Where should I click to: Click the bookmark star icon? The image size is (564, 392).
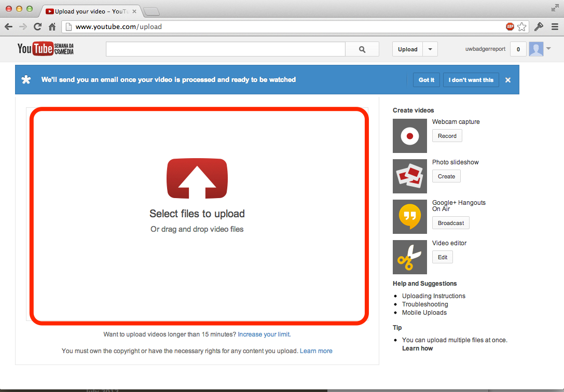coord(522,26)
